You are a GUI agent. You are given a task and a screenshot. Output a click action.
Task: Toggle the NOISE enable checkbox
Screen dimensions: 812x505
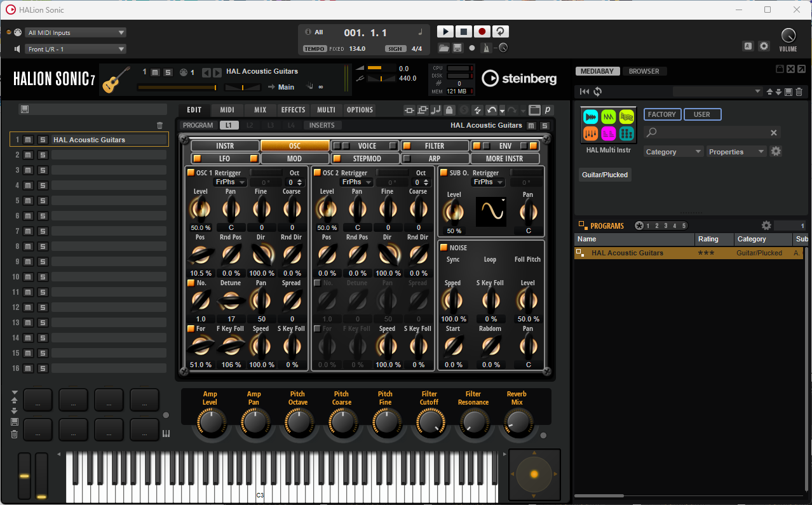click(443, 247)
